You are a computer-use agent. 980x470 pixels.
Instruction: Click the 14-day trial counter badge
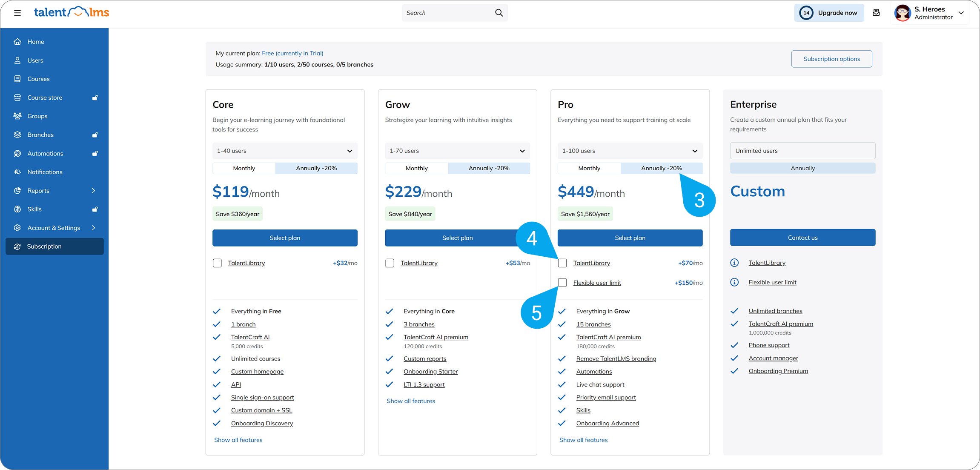coord(806,13)
